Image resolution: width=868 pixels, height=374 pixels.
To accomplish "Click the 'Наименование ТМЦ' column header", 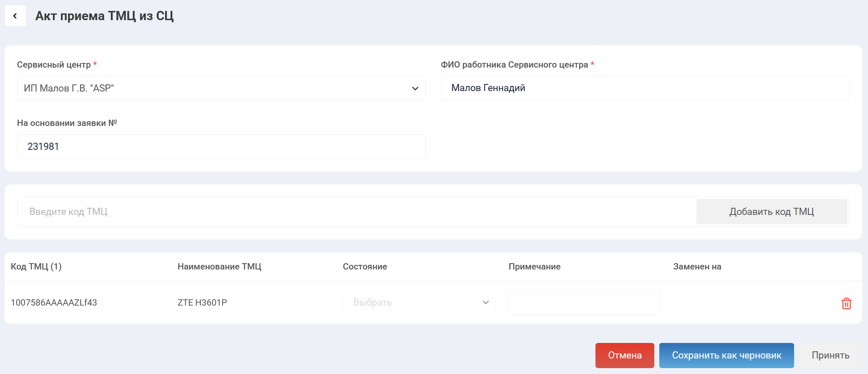I will [x=219, y=267].
